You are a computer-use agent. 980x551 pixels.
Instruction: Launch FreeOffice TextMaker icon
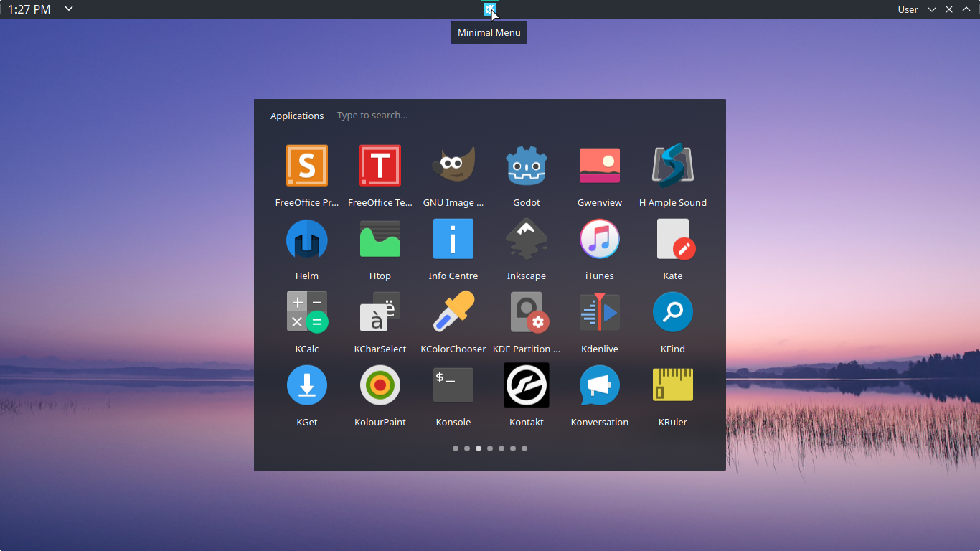(380, 166)
